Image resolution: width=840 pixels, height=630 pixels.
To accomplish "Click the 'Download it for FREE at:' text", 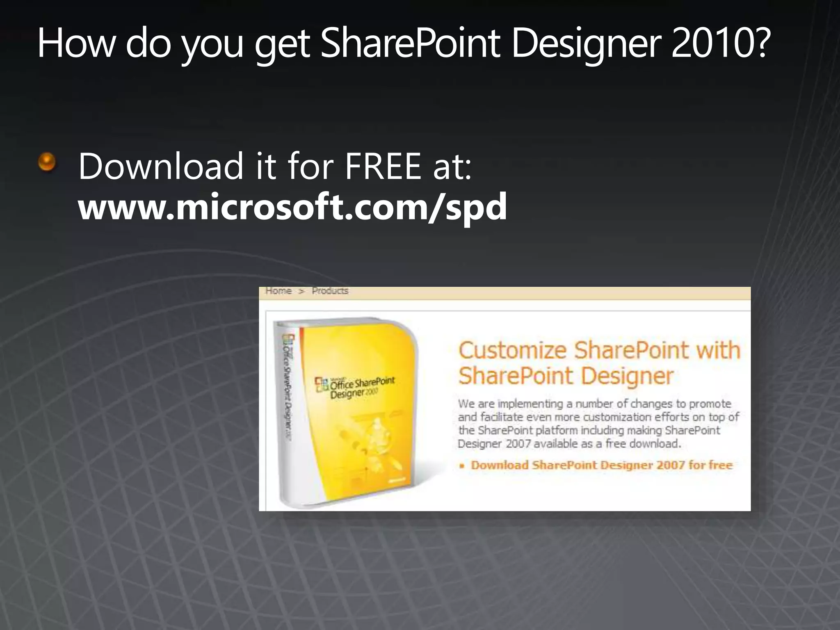I will (275, 166).
